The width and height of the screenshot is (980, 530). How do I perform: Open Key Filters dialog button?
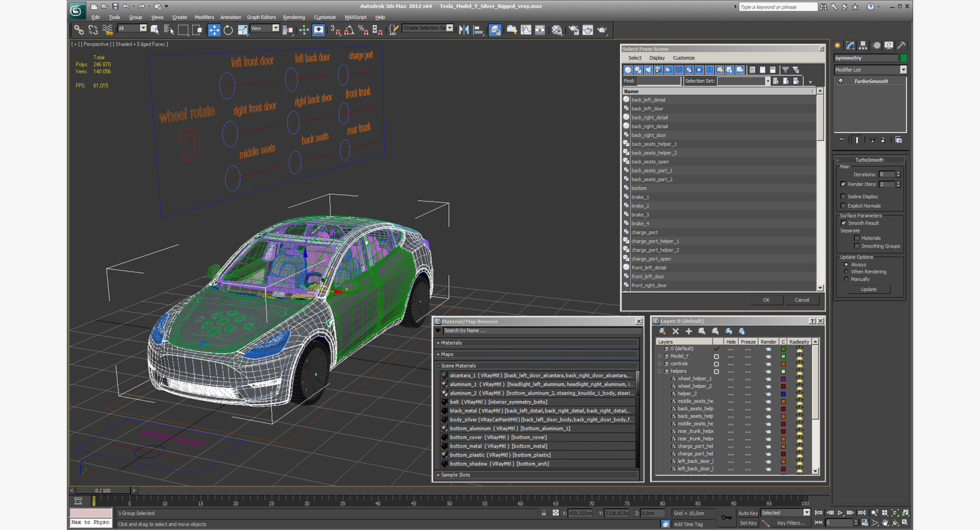coord(791,523)
